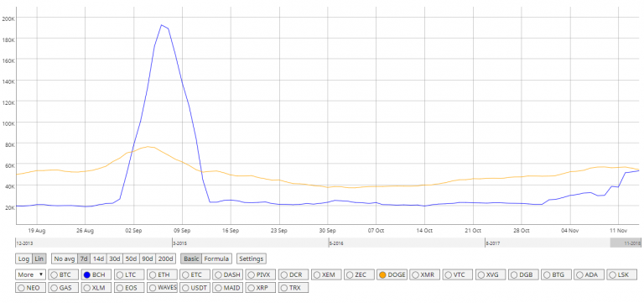Click the 11-2018 range slider handle

[625, 243]
